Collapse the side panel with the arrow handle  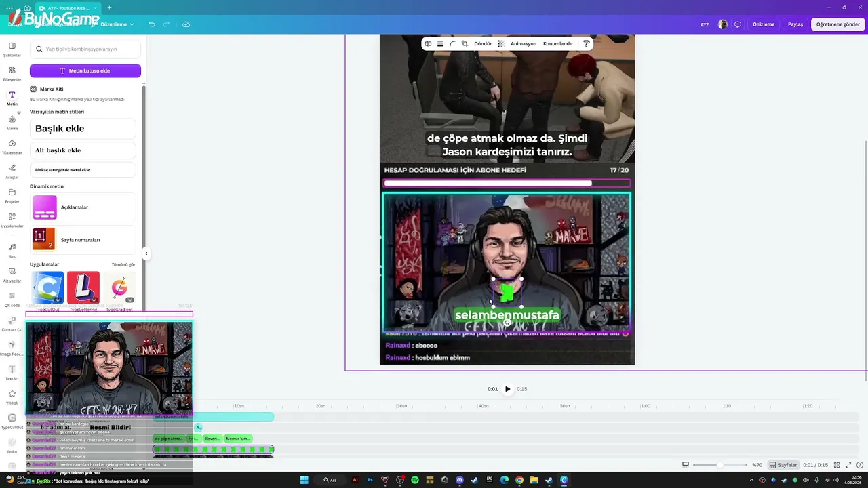click(x=146, y=253)
